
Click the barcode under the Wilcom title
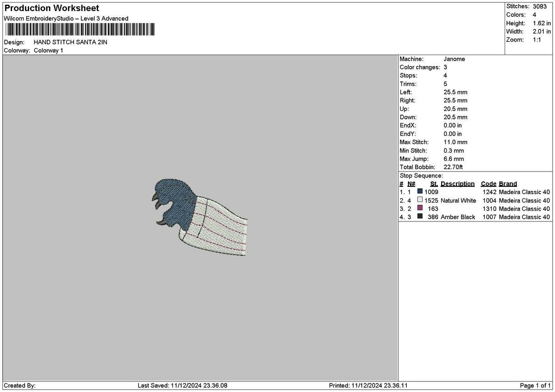click(x=80, y=30)
